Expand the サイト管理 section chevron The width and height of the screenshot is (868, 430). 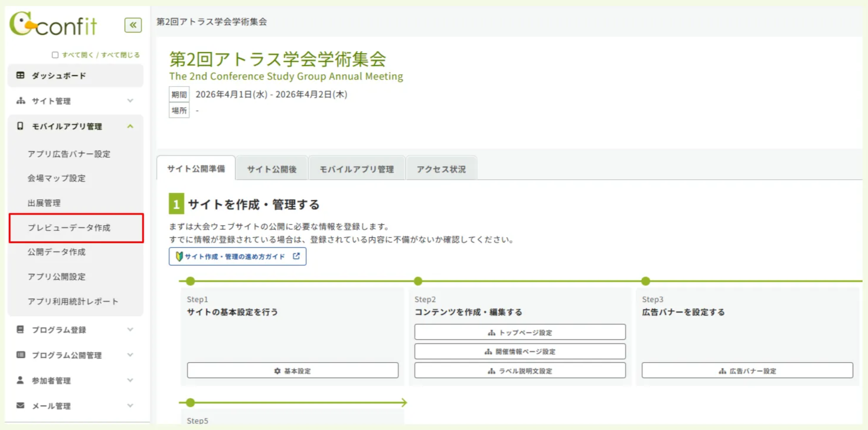tap(130, 101)
